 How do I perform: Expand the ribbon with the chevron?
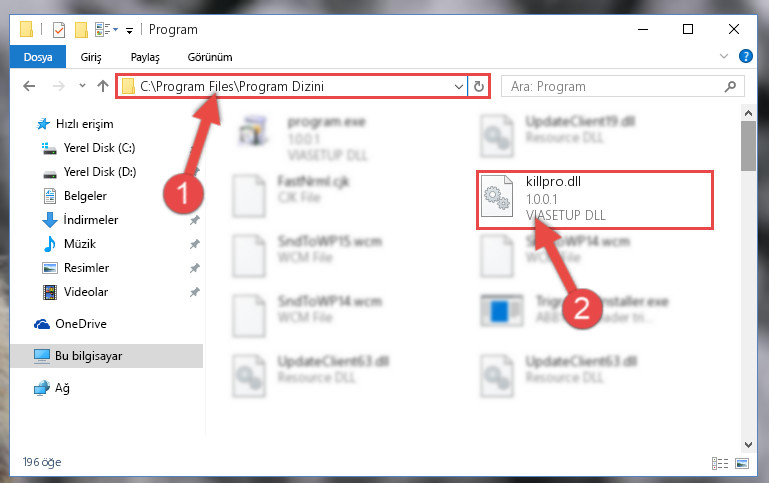[723, 56]
